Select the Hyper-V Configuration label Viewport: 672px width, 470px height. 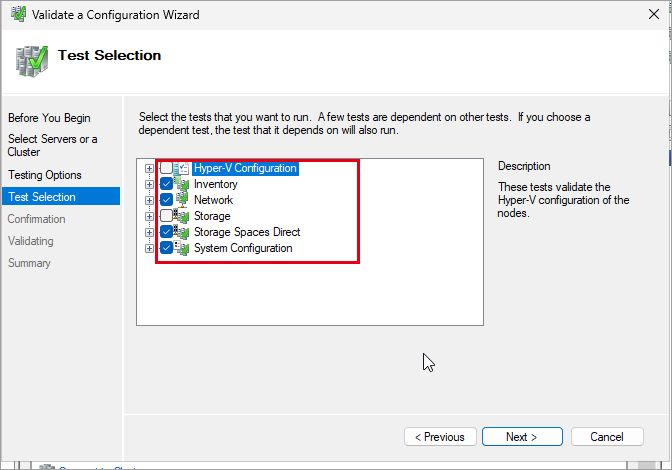245,168
